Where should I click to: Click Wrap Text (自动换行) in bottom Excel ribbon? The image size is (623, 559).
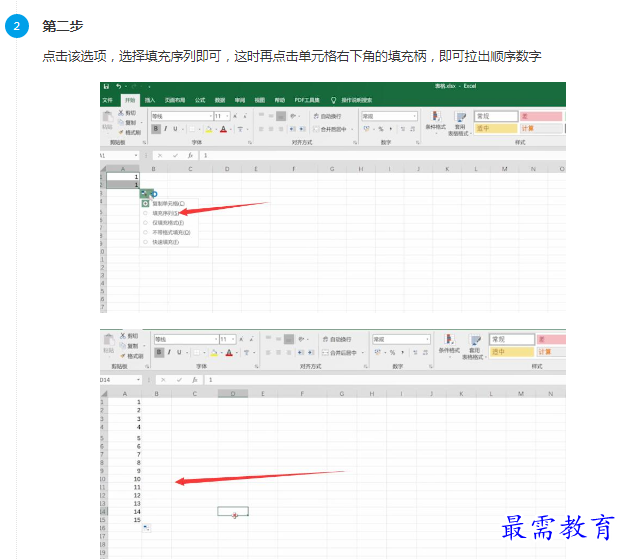[x=337, y=339]
